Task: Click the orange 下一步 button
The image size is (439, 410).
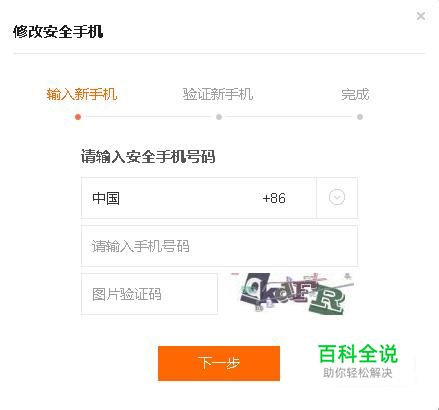Action: pos(219,363)
